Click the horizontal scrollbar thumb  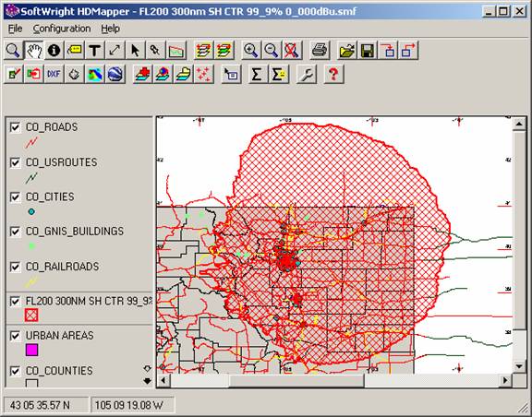coord(296,380)
